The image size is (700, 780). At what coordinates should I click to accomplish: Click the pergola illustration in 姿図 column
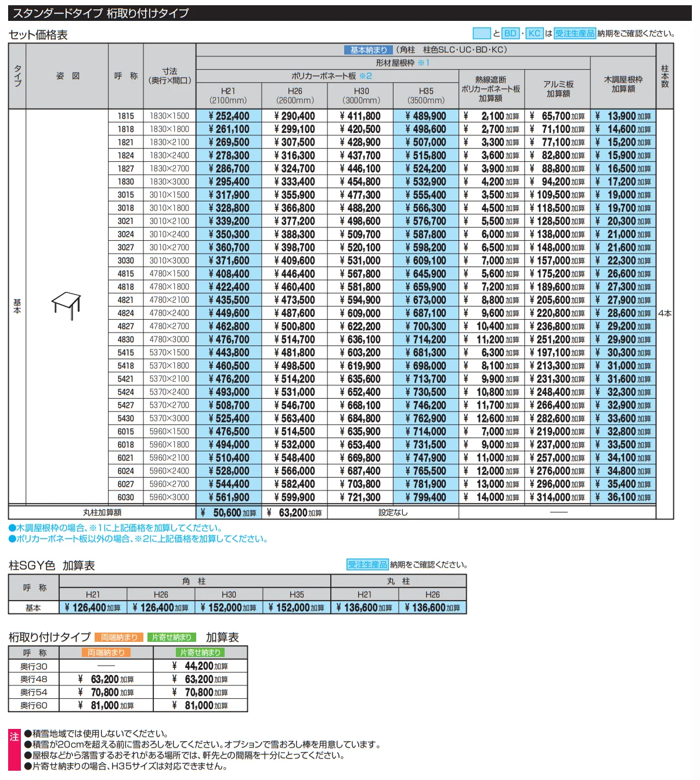point(66,305)
